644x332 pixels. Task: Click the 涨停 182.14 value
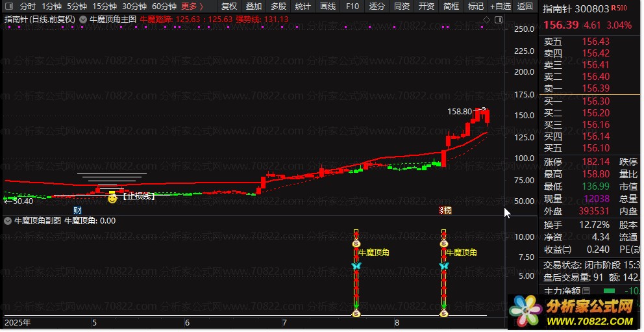click(x=596, y=162)
